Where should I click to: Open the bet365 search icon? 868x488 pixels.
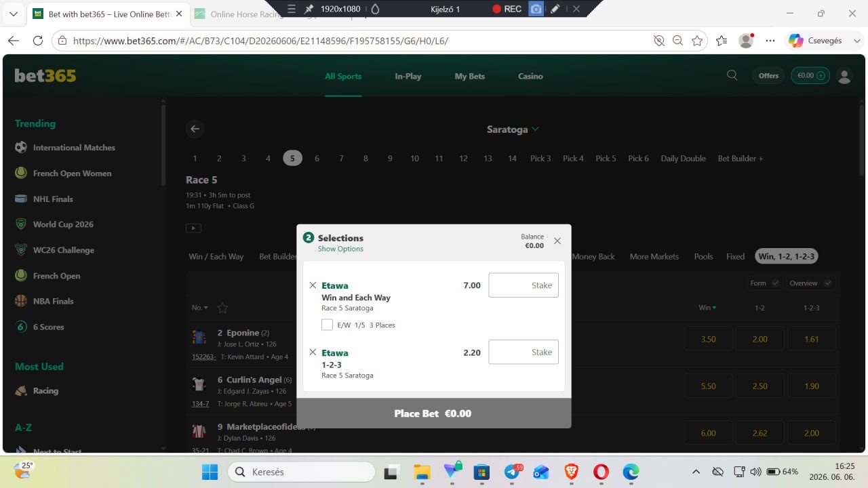coord(732,75)
